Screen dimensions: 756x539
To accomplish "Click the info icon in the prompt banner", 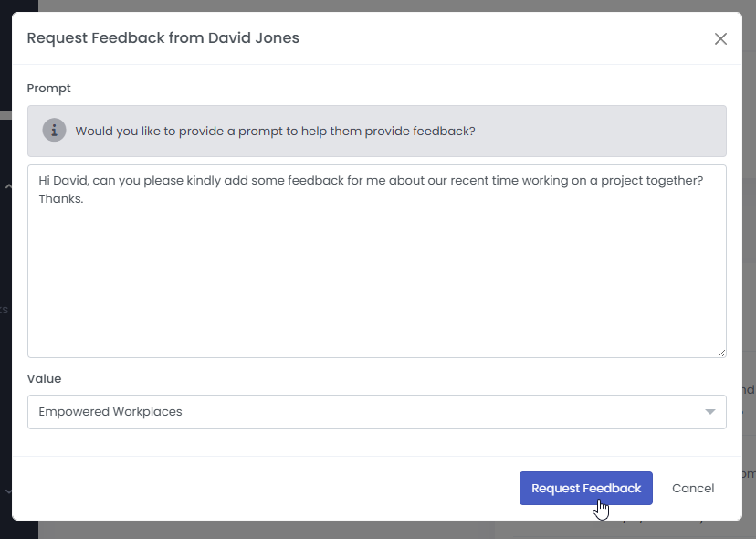I will [x=55, y=131].
